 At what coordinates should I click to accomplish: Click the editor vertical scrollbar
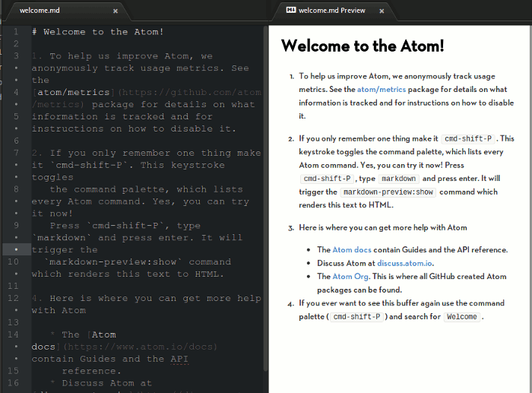pyautogui.click(x=265, y=197)
